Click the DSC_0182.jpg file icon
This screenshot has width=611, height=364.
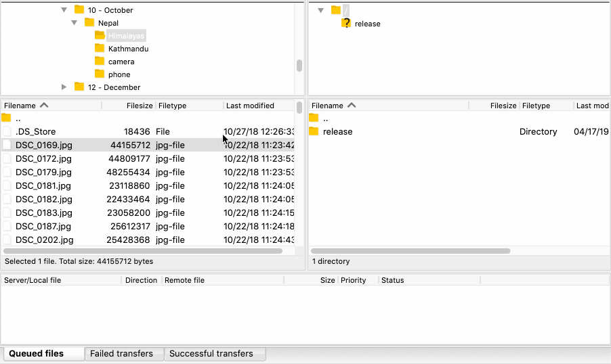(7, 199)
